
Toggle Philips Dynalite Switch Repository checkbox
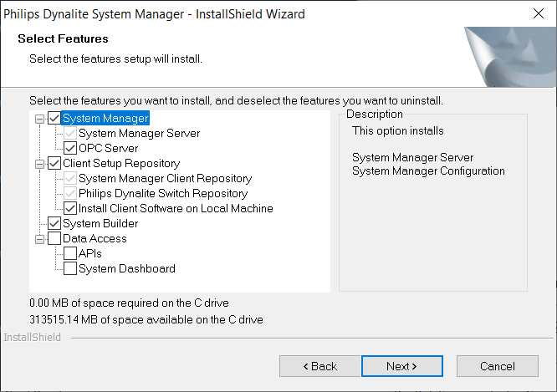point(70,194)
